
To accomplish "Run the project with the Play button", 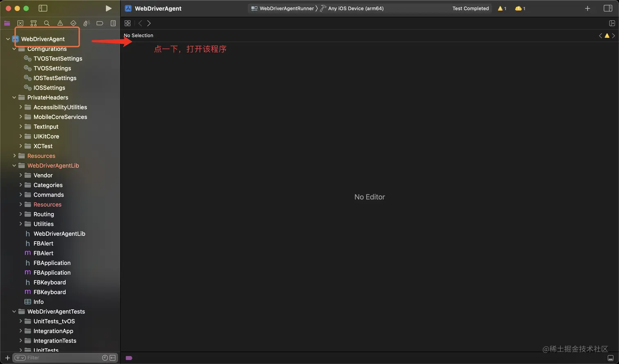I will pyautogui.click(x=108, y=8).
